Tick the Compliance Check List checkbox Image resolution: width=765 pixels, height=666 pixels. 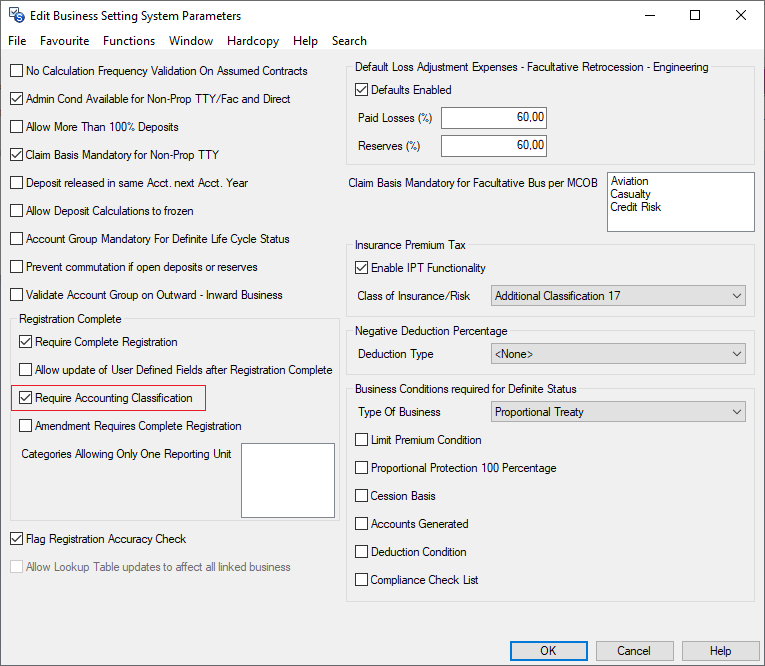362,580
